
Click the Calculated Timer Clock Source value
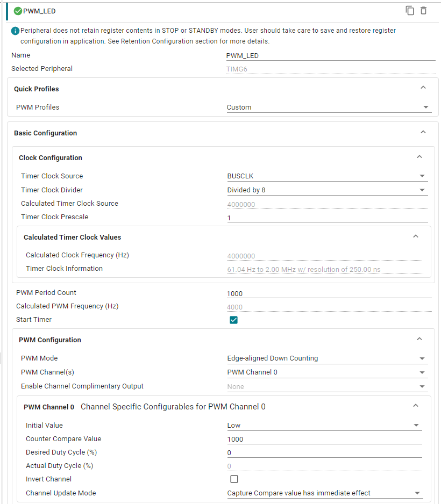point(241,204)
